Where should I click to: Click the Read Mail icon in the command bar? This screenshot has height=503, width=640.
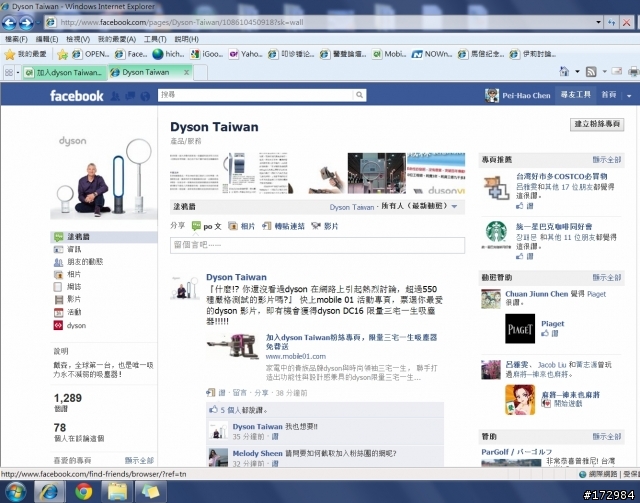click(x=616, y=72)
